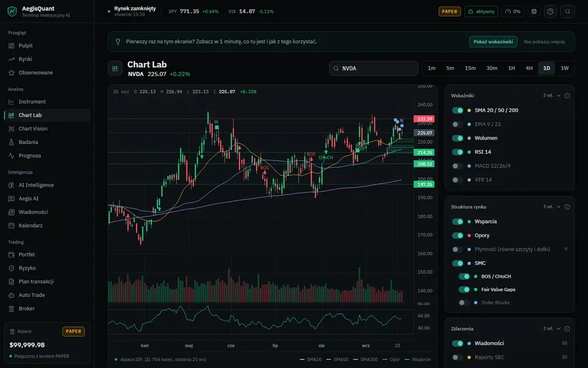The height and width of the screenshot is (368, 588).
Task: Select the 15m timeframe
Action: tap(470, 68)
